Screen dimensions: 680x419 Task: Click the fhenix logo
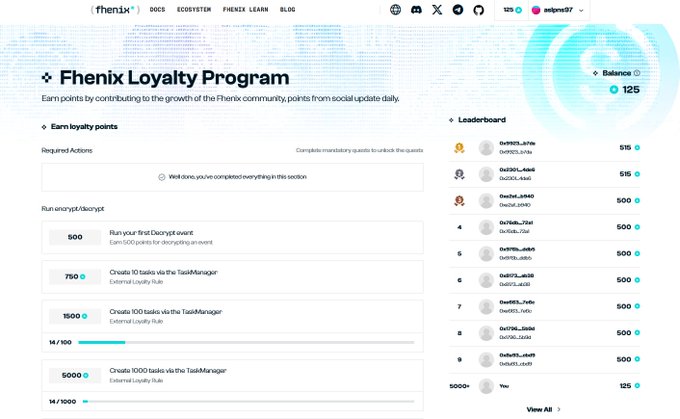pyautogui.click(x=115, y=10)
